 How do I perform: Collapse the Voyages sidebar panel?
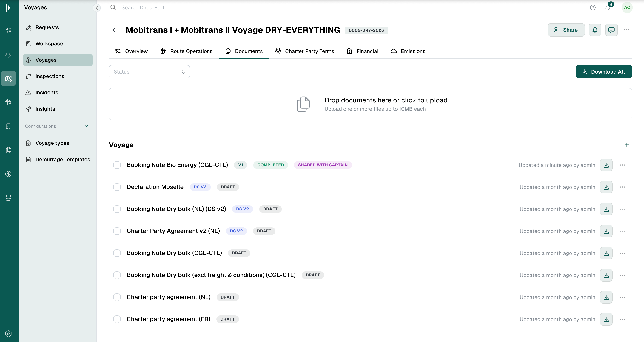[96, 8]
